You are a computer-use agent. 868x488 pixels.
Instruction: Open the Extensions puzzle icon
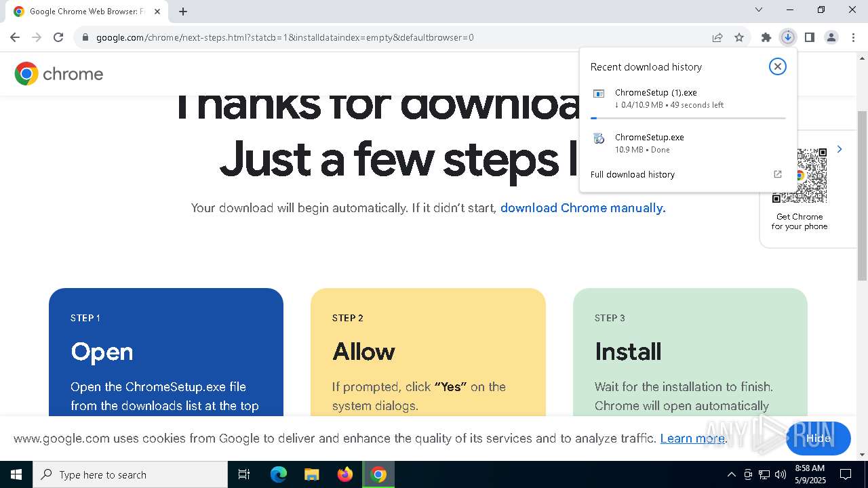[766, 37]
